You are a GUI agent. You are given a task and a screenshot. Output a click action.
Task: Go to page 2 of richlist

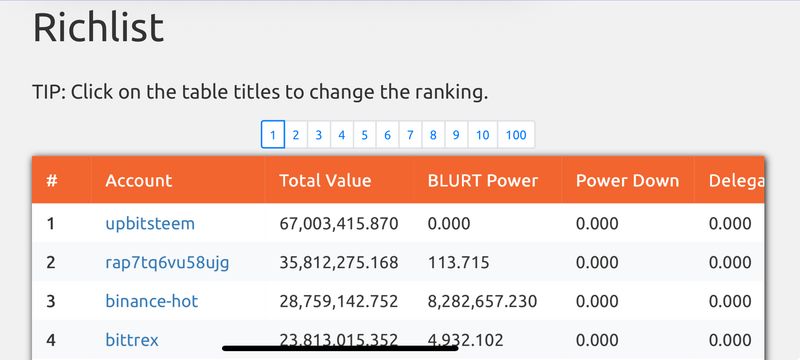pos(296,135)
